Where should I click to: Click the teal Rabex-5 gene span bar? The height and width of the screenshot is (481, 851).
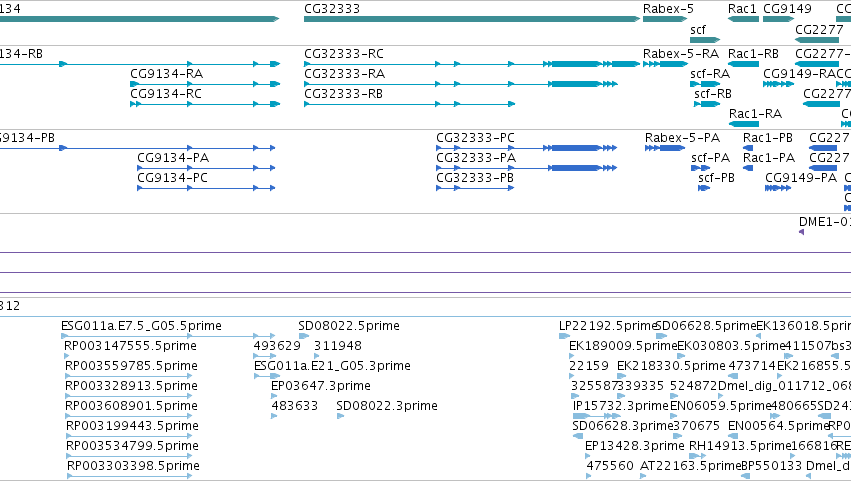point(665,19)
